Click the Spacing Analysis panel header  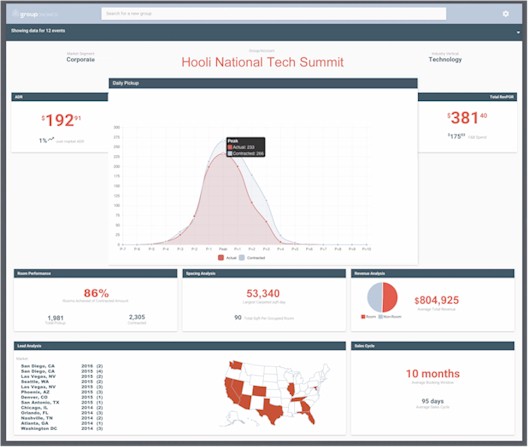[x=264, y=273]
